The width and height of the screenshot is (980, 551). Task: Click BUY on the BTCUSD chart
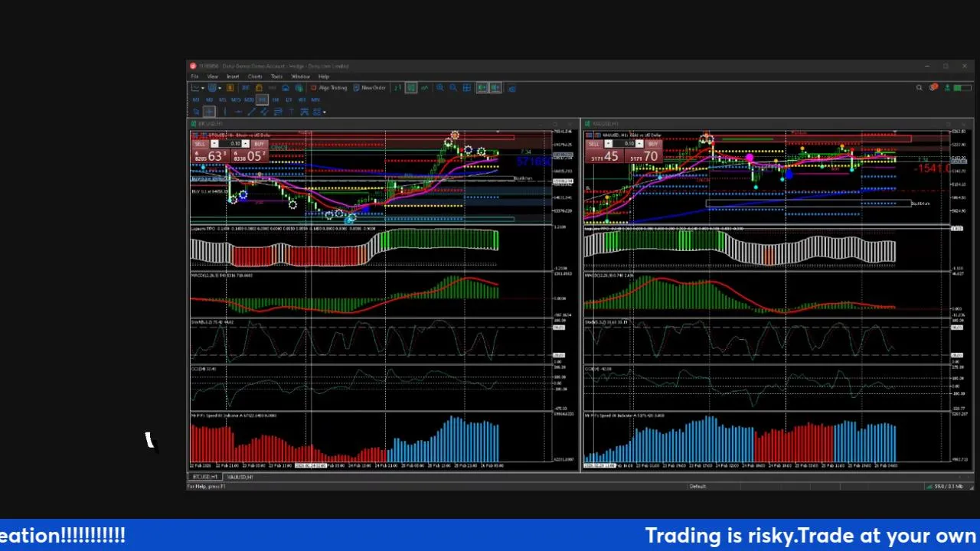[x=260, y=144]
